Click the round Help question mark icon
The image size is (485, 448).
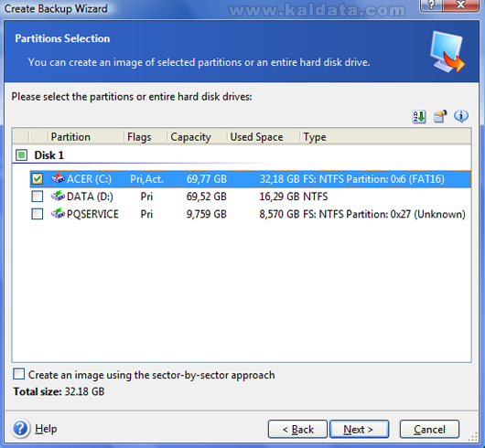21,429
